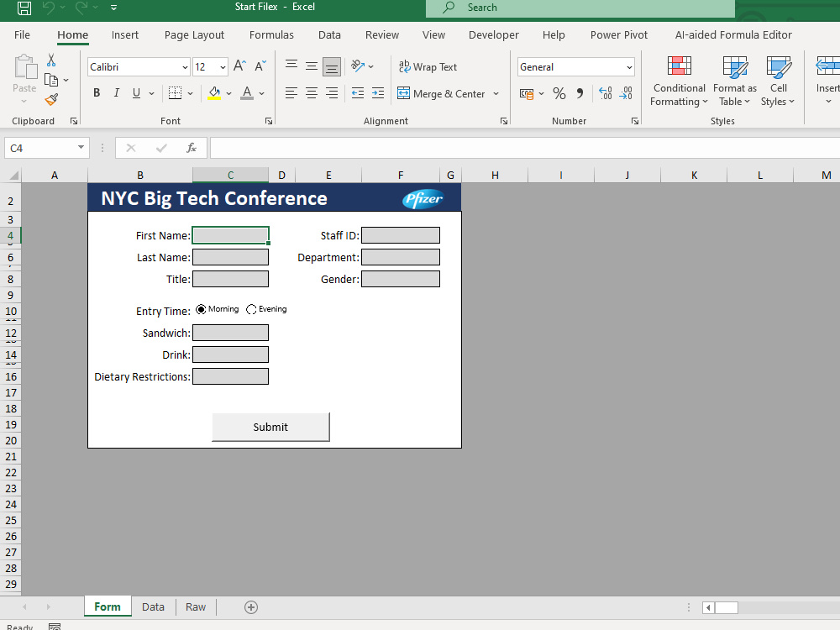
Task: Click the First Name input box
Action: click(x=230, y=235)
